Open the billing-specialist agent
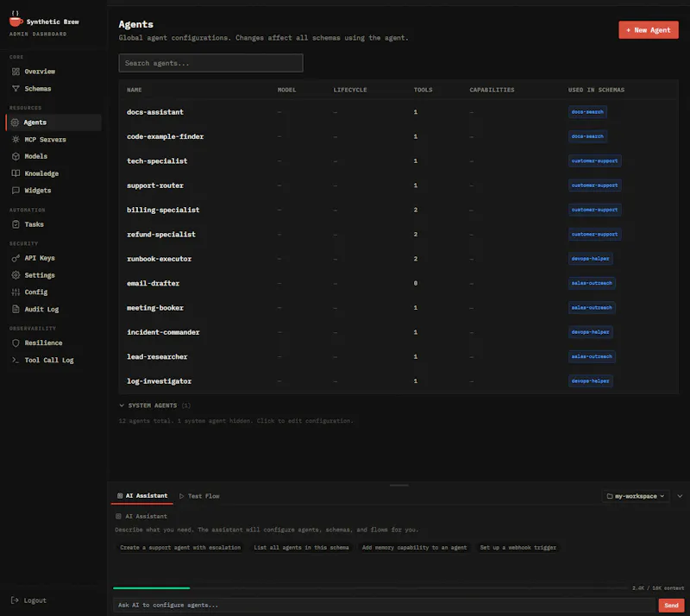This screenshot has height=616, width=690. pos(398,210)
